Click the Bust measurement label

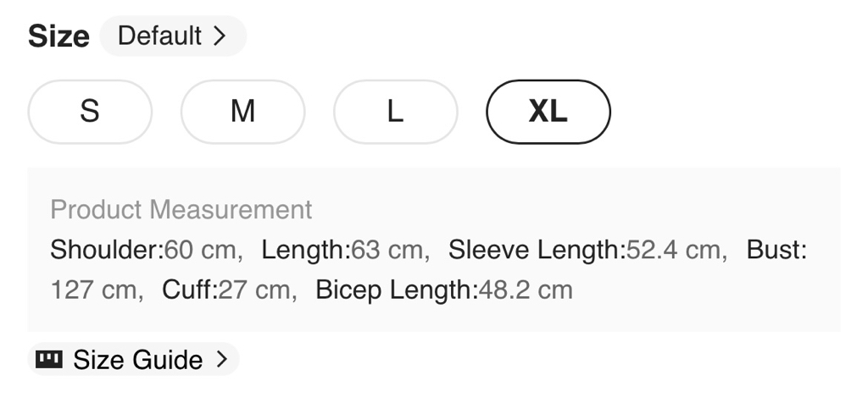[x=776, y=250]
